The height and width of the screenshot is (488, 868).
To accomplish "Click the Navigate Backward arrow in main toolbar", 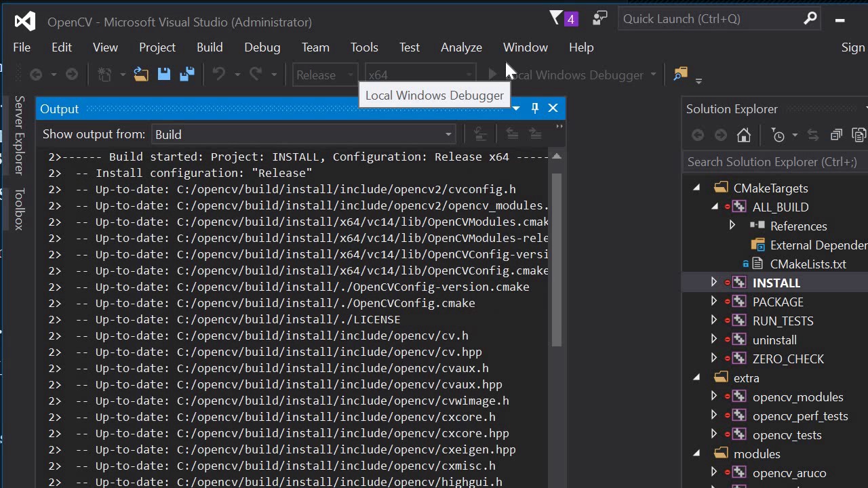I will point(36,75).
